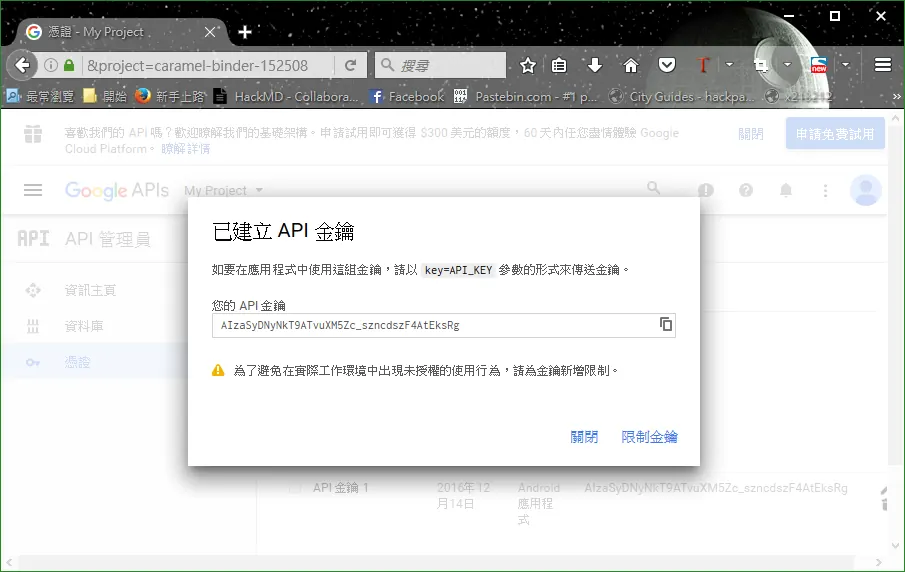Open the Pocket icon in toolbar
The height and width of the screenshot is (572, 905).
[667, 65]
